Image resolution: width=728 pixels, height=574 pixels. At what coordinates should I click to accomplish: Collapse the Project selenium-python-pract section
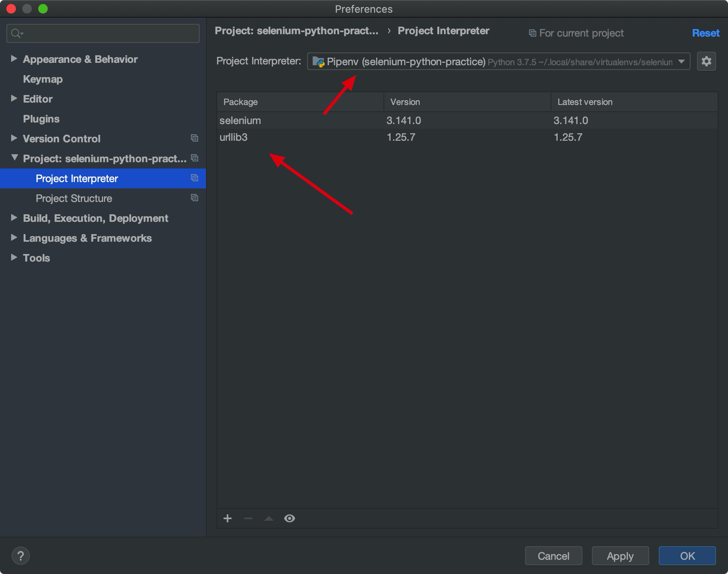pos(15,158)
